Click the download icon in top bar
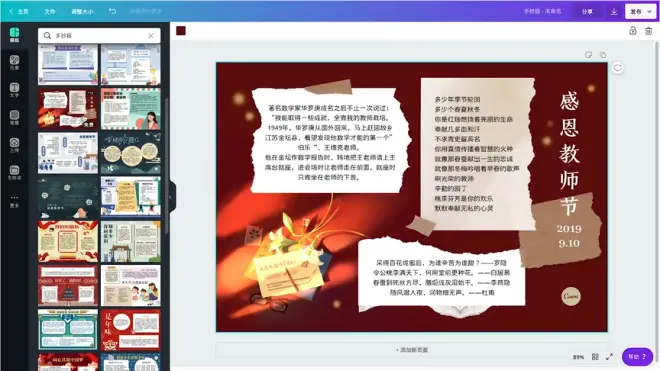Viewport: 660px width, 371px height. pos(614,11)
